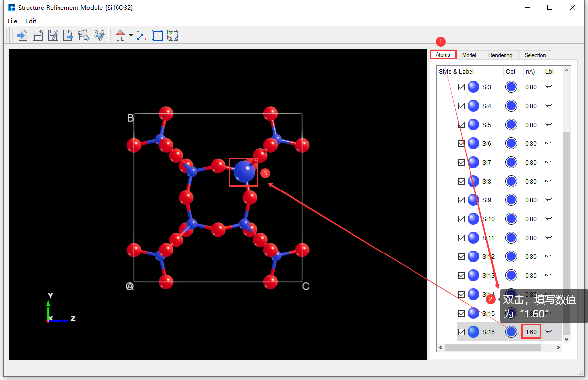Switch to the Rendering tab
The image size is (588, 380).
click(500, 55)
